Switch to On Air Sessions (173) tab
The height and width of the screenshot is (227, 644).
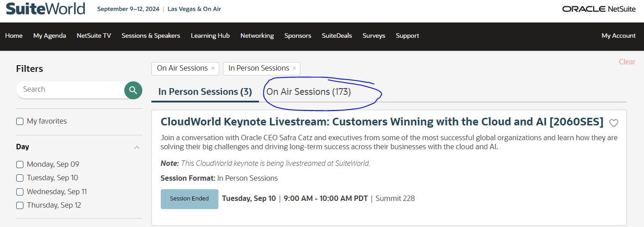coord(308,92)
